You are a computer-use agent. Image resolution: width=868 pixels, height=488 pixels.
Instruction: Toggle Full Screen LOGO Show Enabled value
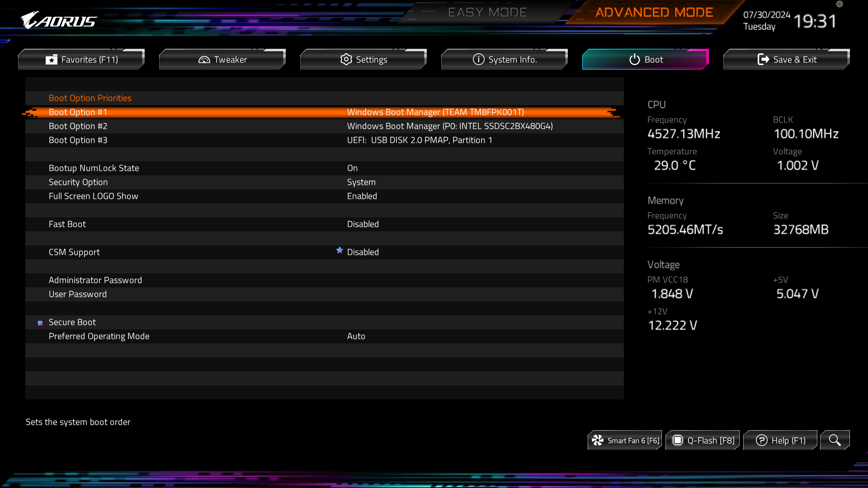pos(362,196)
